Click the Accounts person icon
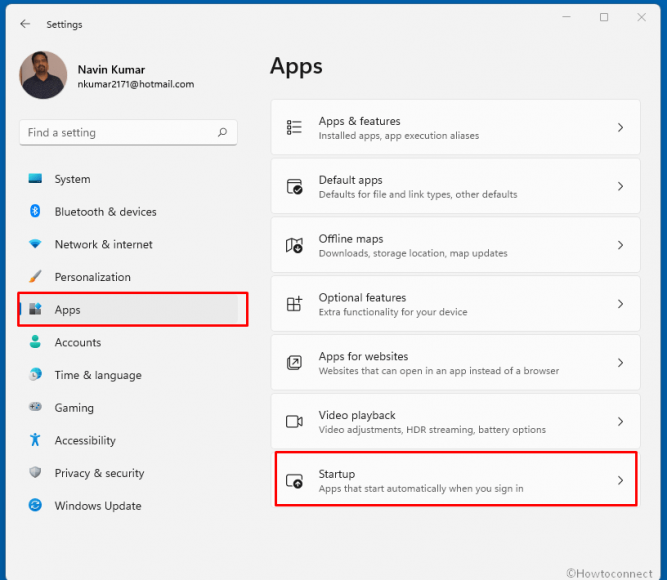This screenshot has height=580, width=667. coord(35,341)
